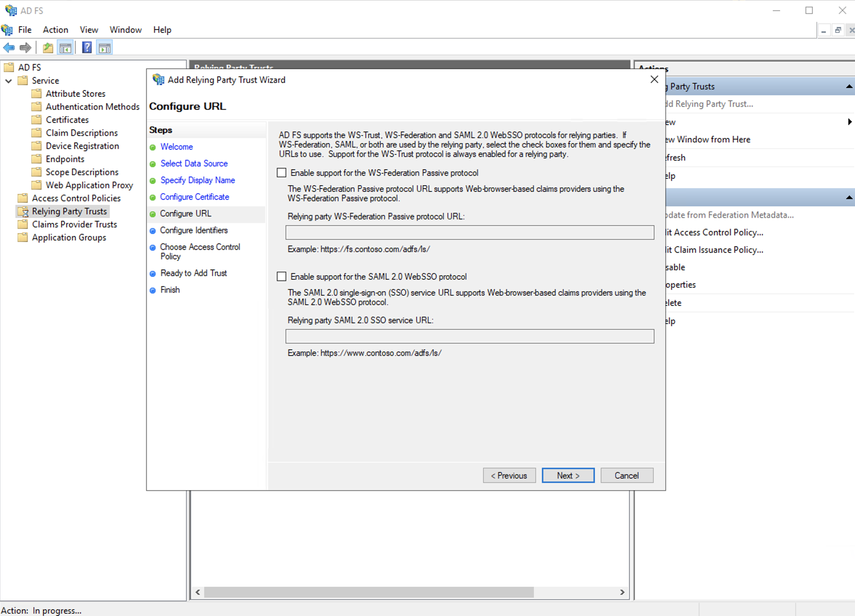Viewport: 855px width, 616px height.
Task: Click the blue bullet beside Configure Identifiers
Action: coord(153,231)
